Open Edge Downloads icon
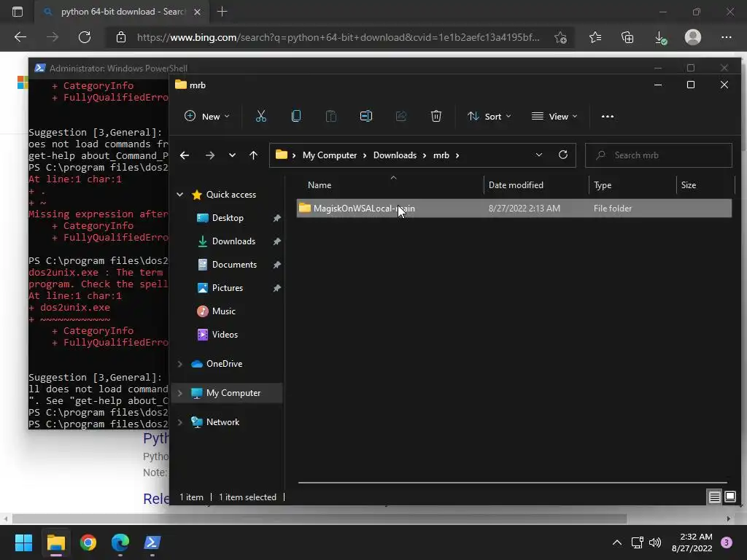The image size is (747, 560). tap(661, 37)
